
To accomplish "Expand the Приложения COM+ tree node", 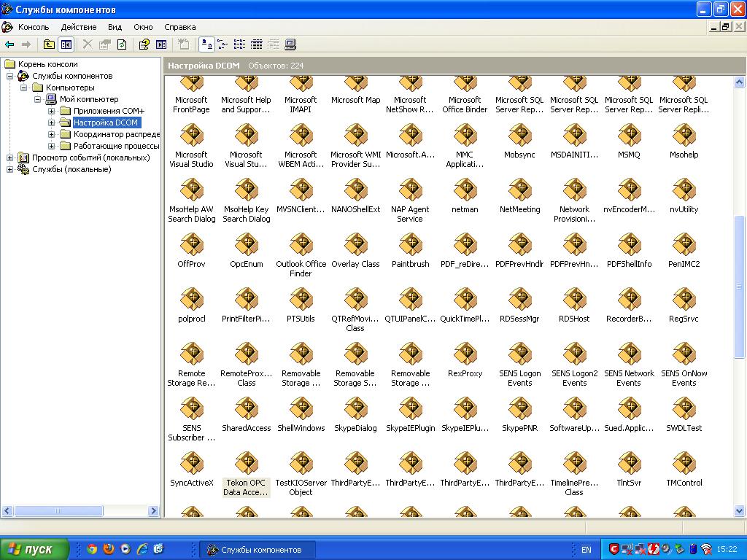I will pyautogui.click(x=52, y=111).
